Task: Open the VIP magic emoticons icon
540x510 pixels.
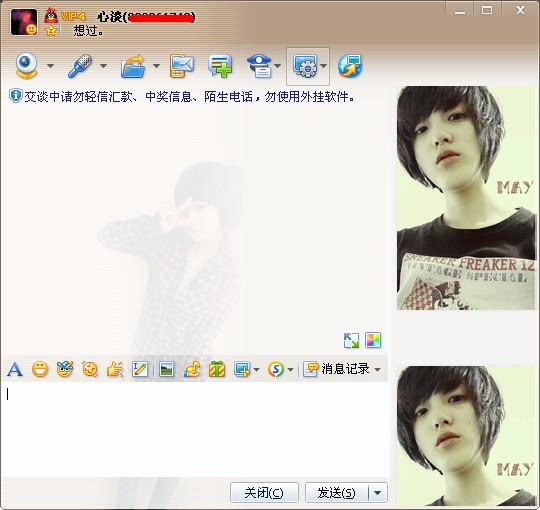Action: [65, 369]
